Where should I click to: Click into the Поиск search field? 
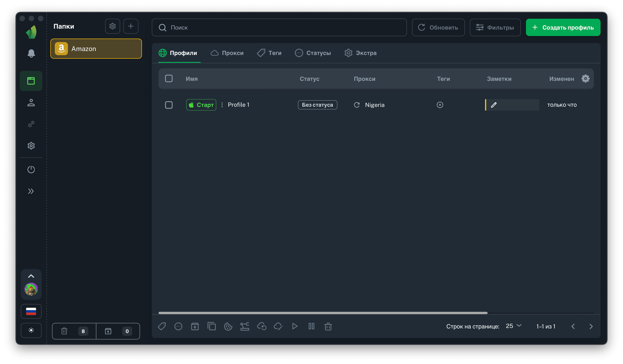point(279,27)
